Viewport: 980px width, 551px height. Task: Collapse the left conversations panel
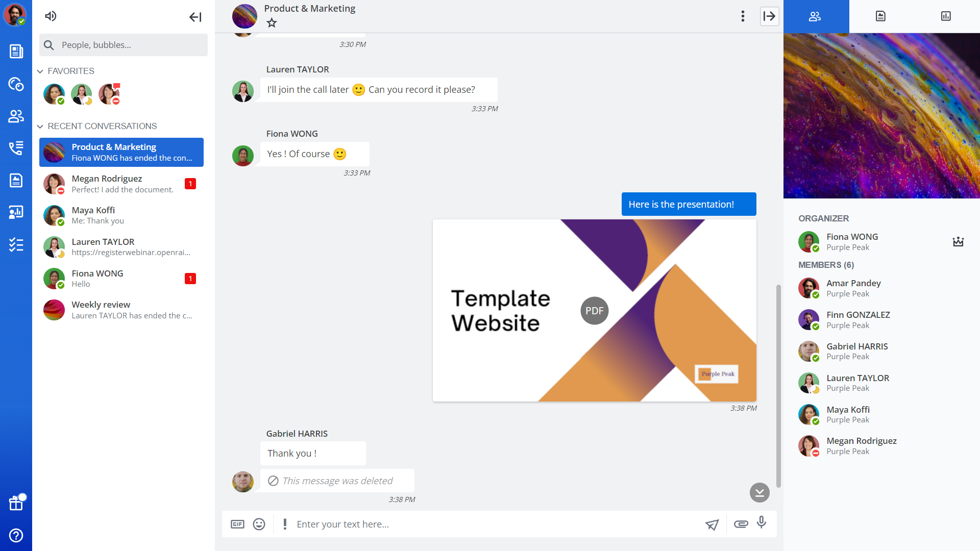pos(195,17)
